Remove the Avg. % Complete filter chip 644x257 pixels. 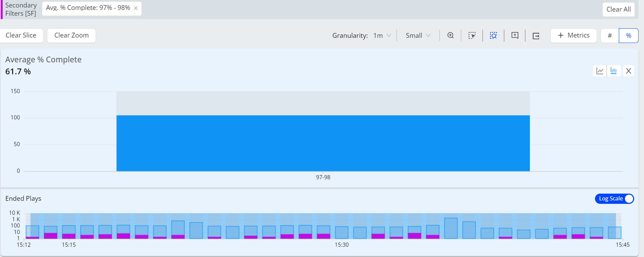coord(136,8)
